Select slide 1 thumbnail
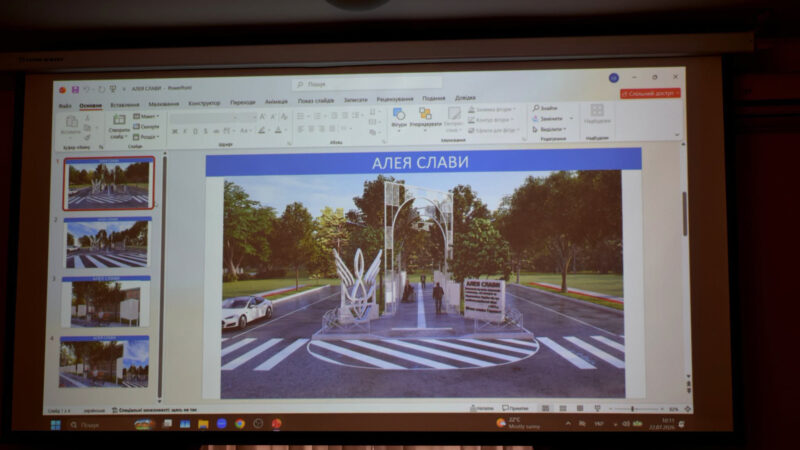Screen dimensions: 800x450 click(x=108, y=184)
